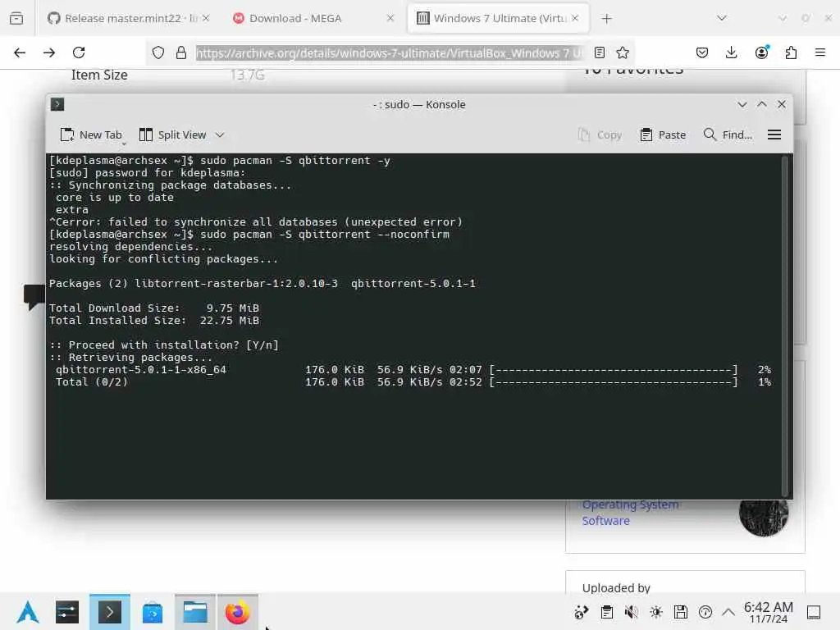Viewport: 840px width, 630px height.
Task: Close the Download - MEGA tab
Action: [390, 18]
